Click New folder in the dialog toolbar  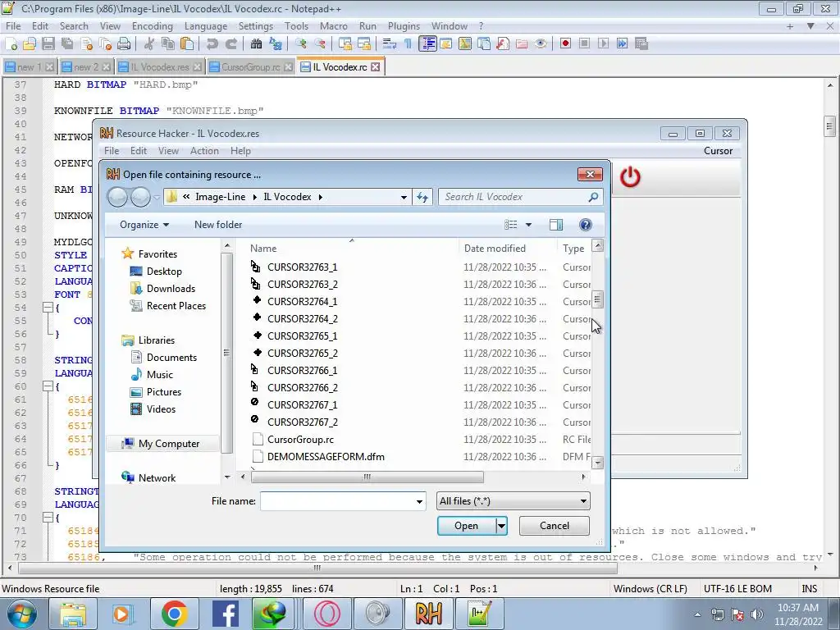point(218,225)
